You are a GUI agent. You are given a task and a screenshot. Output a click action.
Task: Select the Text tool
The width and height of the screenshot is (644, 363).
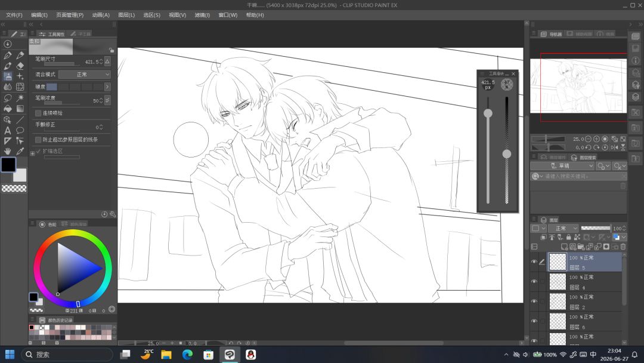(7, 131)
